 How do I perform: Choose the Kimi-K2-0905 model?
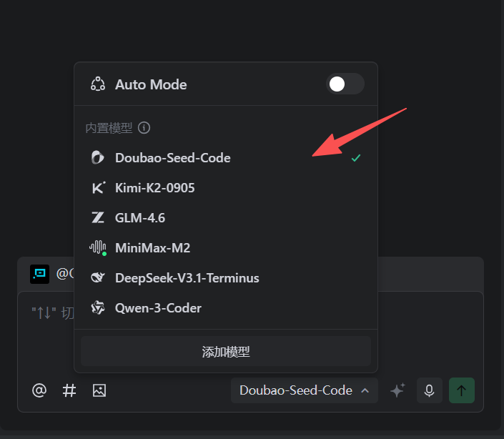pyautogui.click(x=154, y=188)
